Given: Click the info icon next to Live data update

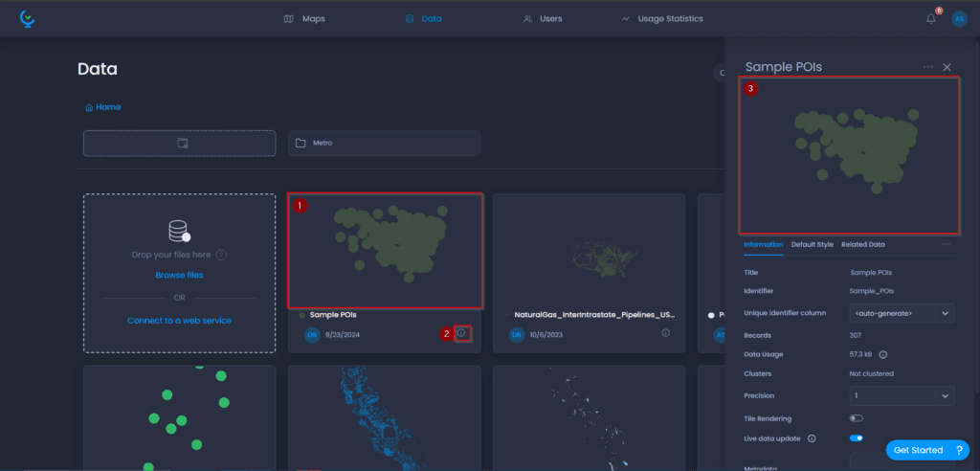Looking at the screenshot, I should point(812,438).
